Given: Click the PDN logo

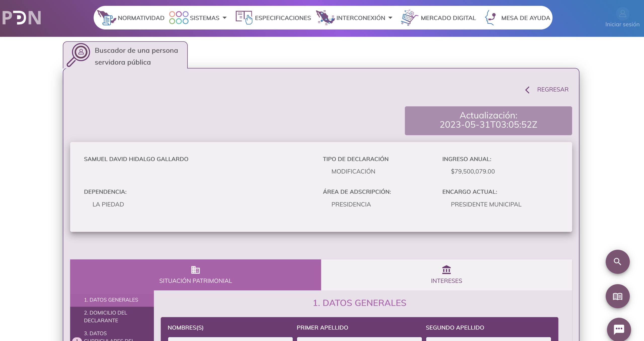Looking at the screenshot, I should coord(21,18).
